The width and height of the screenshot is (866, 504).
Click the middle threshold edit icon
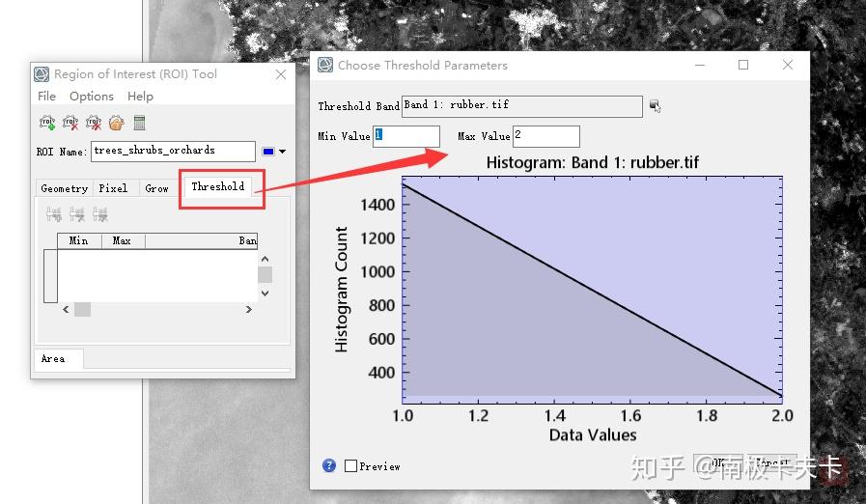click(77, 214)
